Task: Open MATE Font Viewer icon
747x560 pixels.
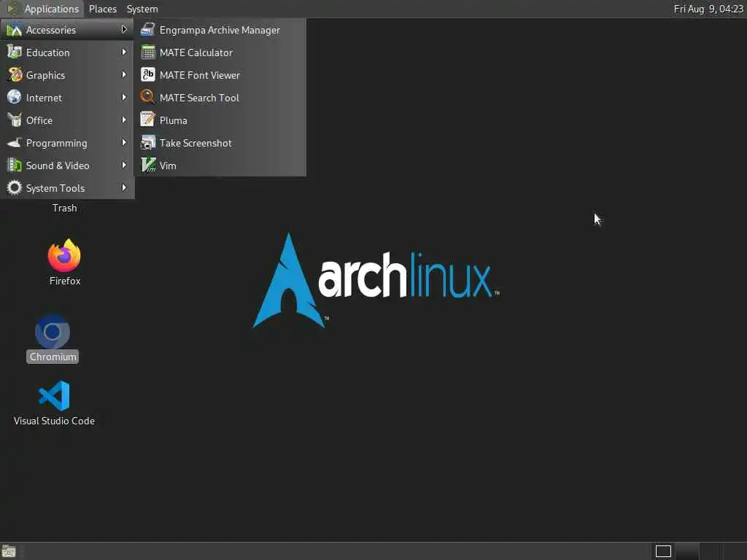Action: [147, 75]
